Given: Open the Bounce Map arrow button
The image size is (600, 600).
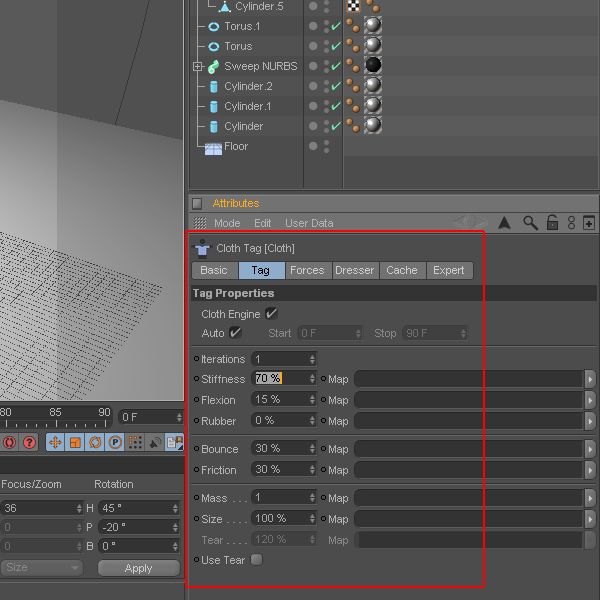Looking at the screenshot, I should [x=590, y=449].
